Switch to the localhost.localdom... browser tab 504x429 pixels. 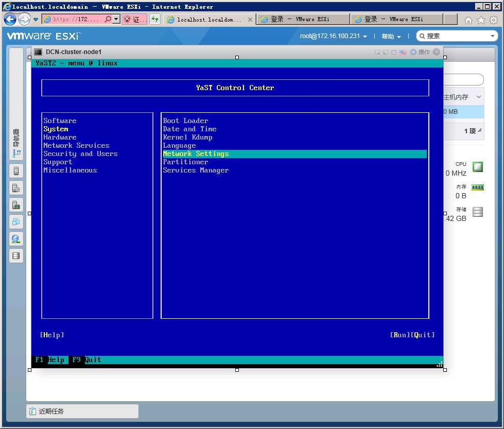(x=209, y=20)
